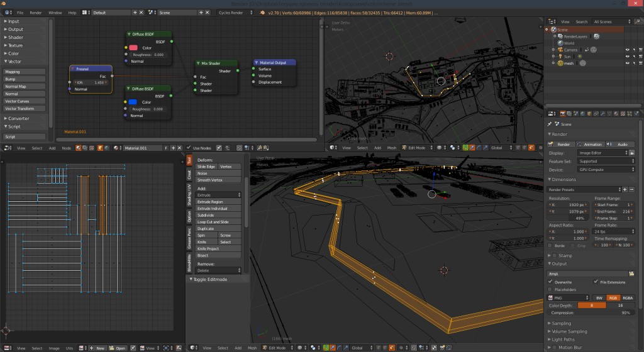644x352 pixels.
Task: Open the File menu
Action: pos(20,13)
